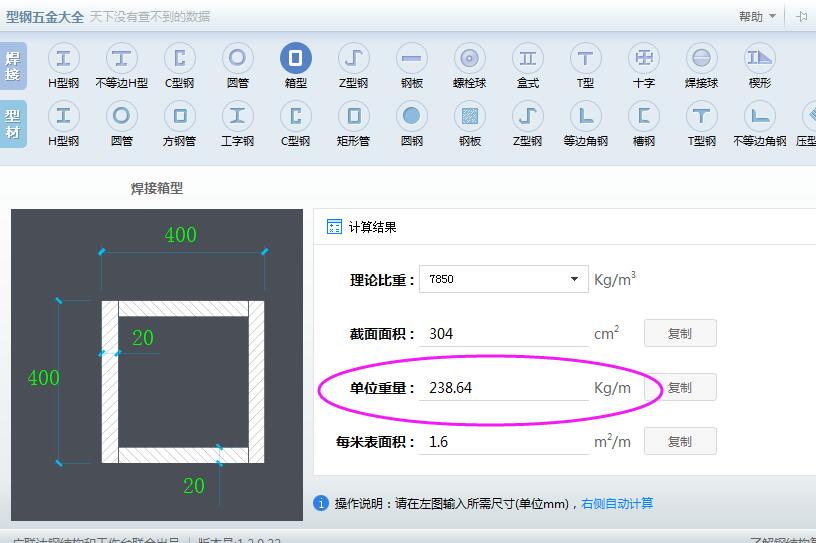Select welded 圆管 icon in top row

pos(237,58)
